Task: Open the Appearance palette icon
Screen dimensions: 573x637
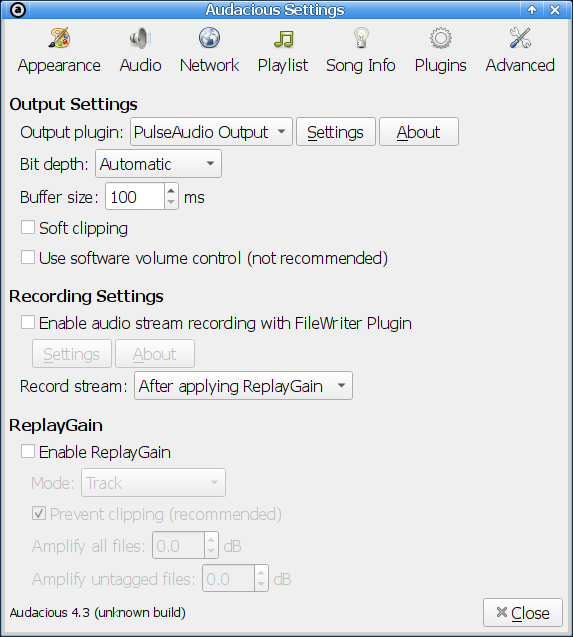Action: pos(59,38)
